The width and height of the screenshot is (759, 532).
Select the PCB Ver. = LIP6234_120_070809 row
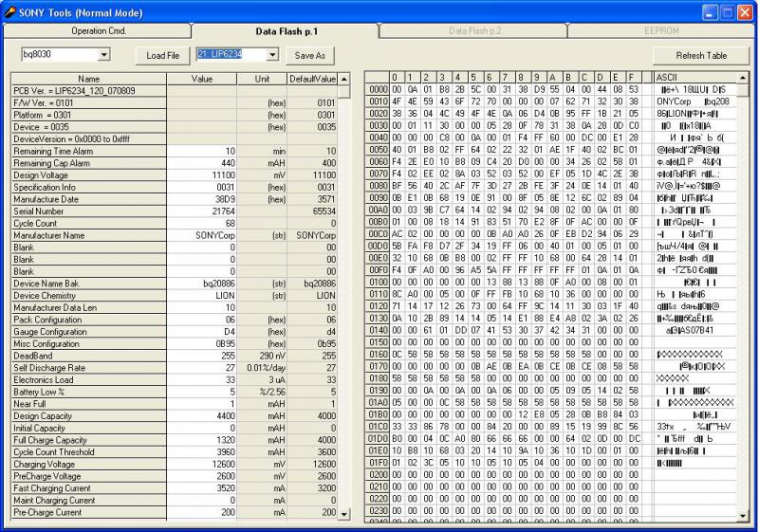[x=88, y=91]
